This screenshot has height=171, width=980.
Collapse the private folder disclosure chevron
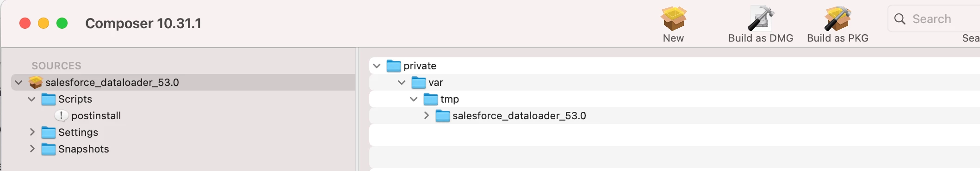(377, 66)
